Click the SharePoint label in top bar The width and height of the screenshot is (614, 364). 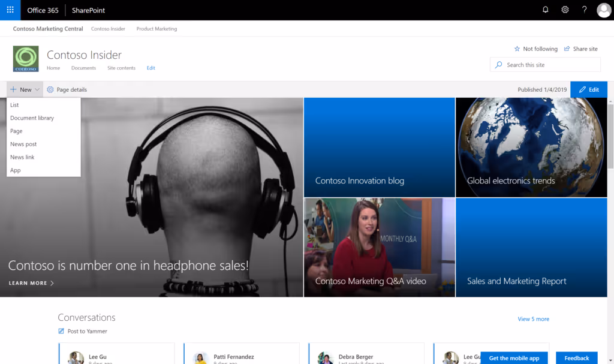tap(88, 10)
